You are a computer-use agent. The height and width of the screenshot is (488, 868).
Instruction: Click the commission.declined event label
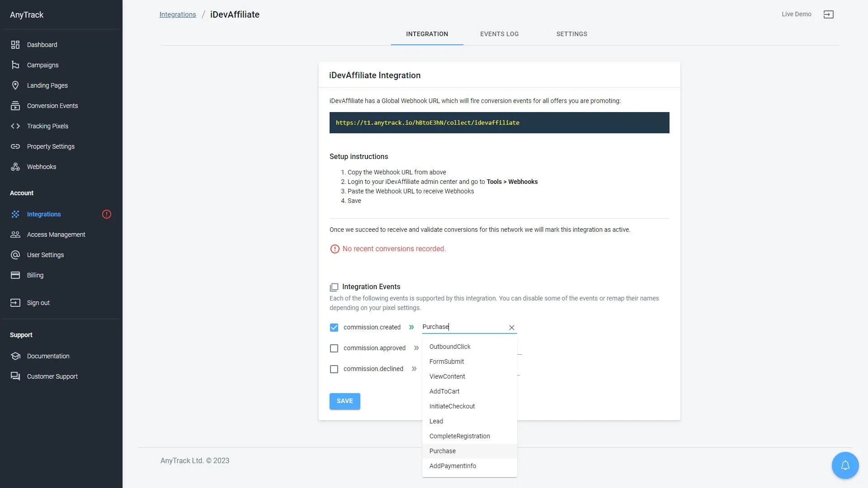tap(373, 369)
